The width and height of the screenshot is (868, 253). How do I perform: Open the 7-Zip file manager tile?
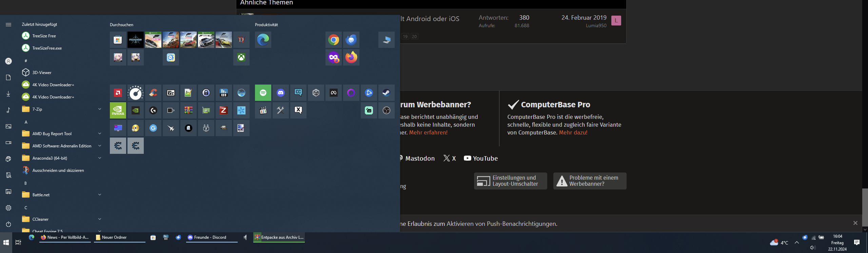click(x=171, y=93)
